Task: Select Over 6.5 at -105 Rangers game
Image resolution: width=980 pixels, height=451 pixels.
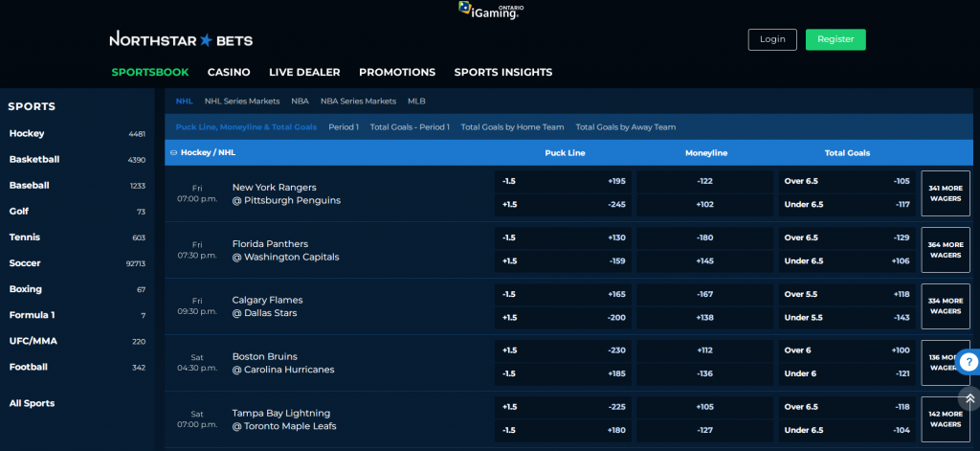Action: [x=847, y=181]
